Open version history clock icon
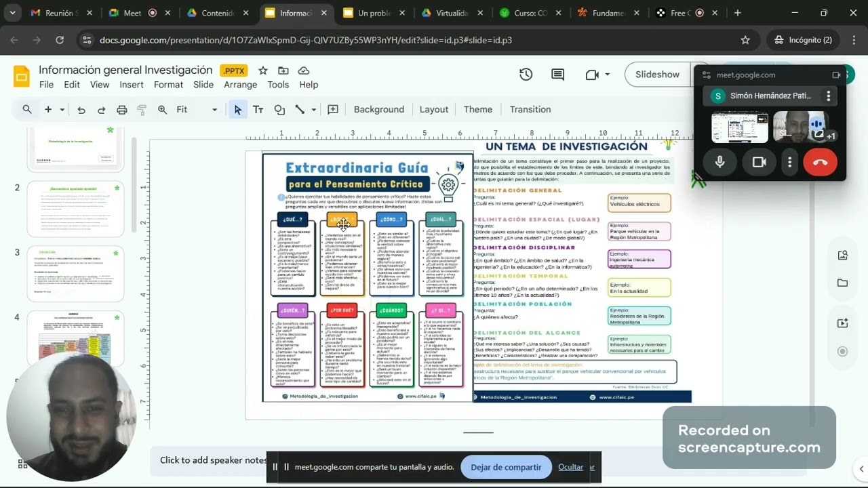 [x=526, y=75]
